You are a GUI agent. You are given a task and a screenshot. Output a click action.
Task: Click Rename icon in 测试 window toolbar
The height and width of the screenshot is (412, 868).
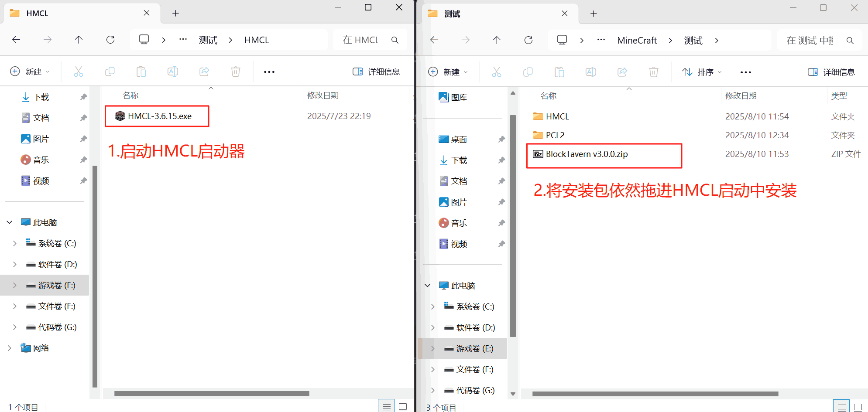(591, 72)
